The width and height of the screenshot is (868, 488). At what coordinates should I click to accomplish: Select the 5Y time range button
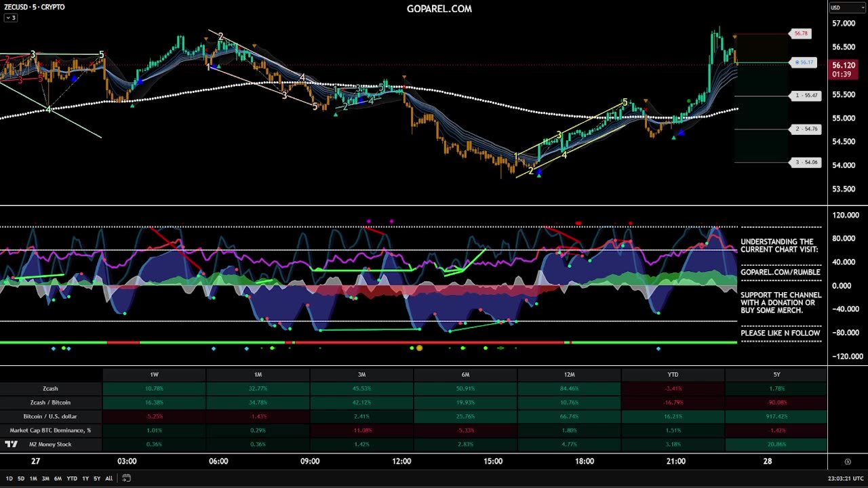97,479
